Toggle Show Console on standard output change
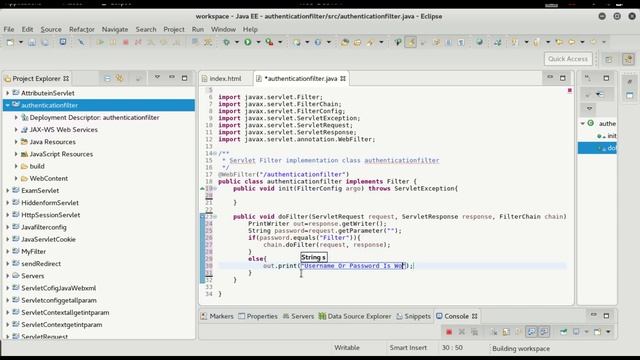This screenshot has height=360, width=640. pos(531,332)
